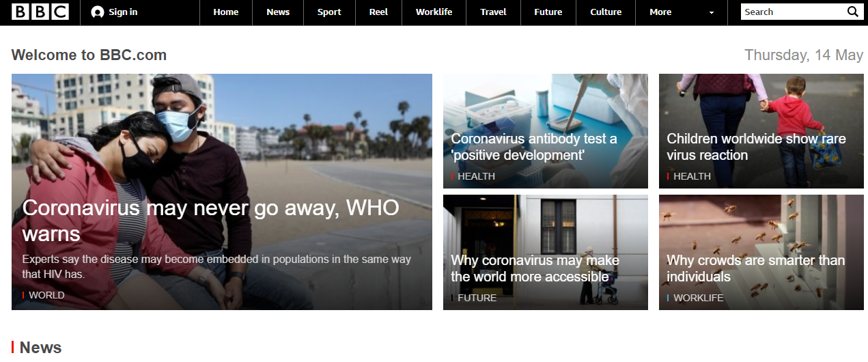Click the News section heading
The height and width of the screenshot is (362, 868).
coord(40,348)
